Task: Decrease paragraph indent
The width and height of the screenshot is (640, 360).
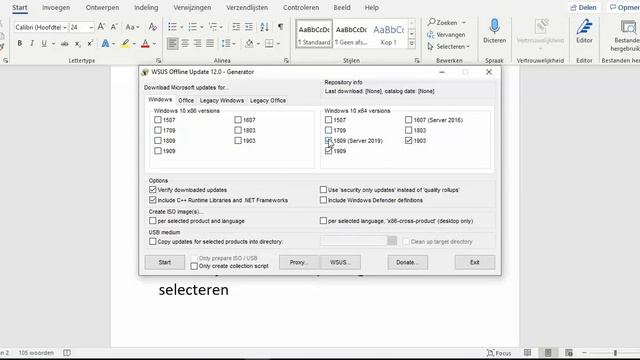Action: (x=236, y=27)
